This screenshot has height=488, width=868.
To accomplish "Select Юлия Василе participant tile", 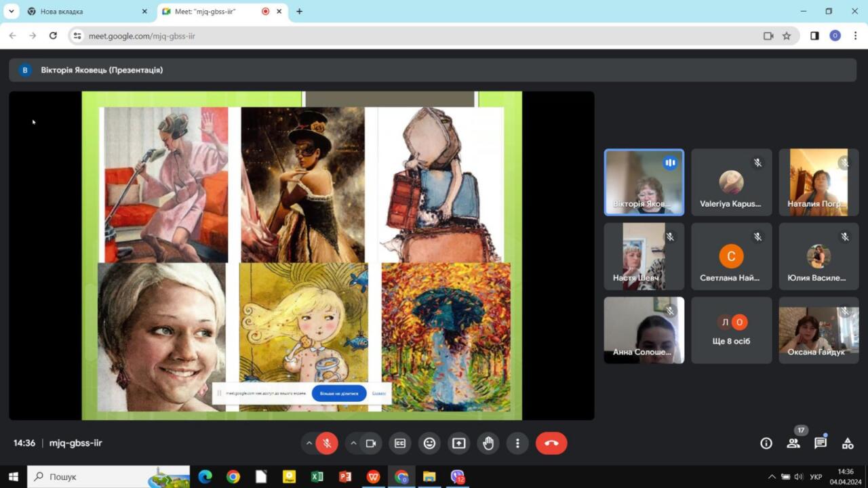I will (x=818, y=256).
